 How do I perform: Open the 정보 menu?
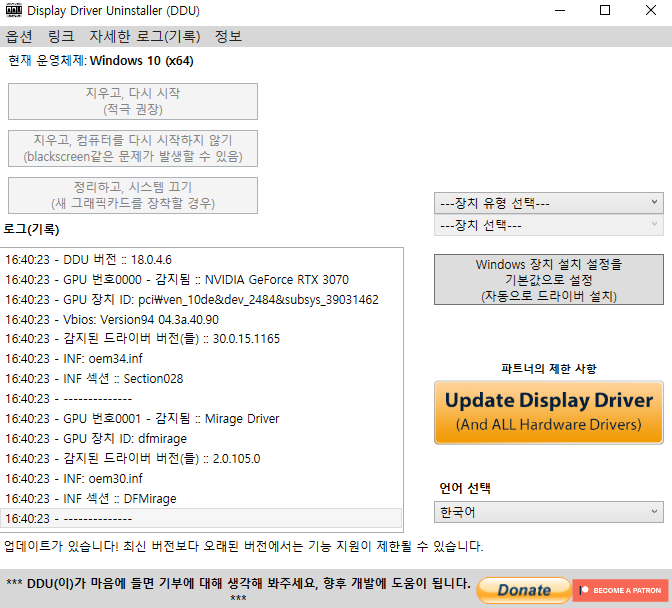tap(228, 36)
